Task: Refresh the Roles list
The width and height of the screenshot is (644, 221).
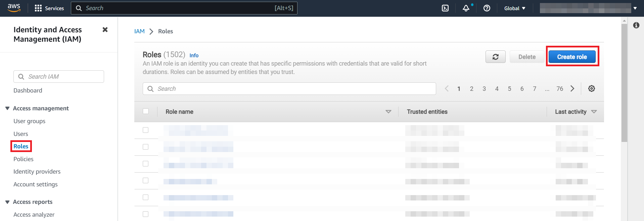Action: (495, 57)
